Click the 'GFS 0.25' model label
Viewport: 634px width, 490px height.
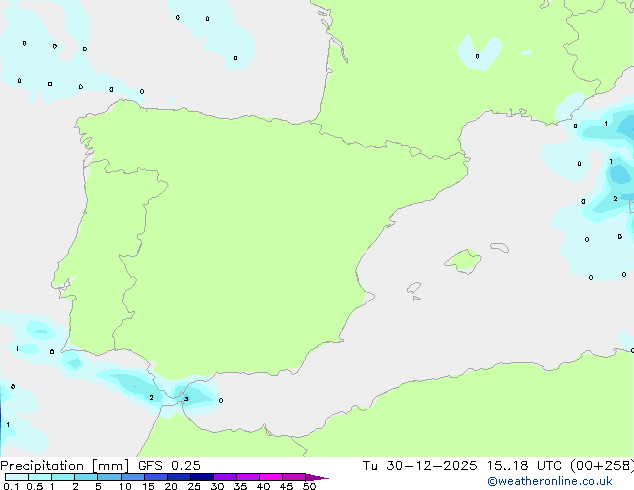[169, 466]
